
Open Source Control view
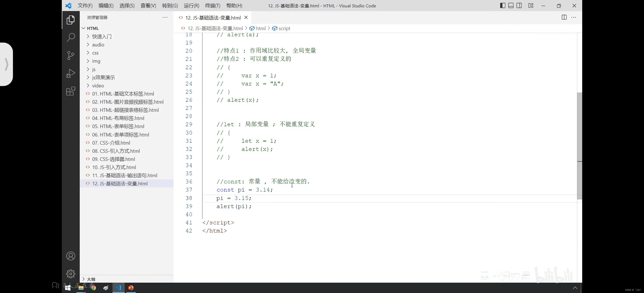coord(71,55)
